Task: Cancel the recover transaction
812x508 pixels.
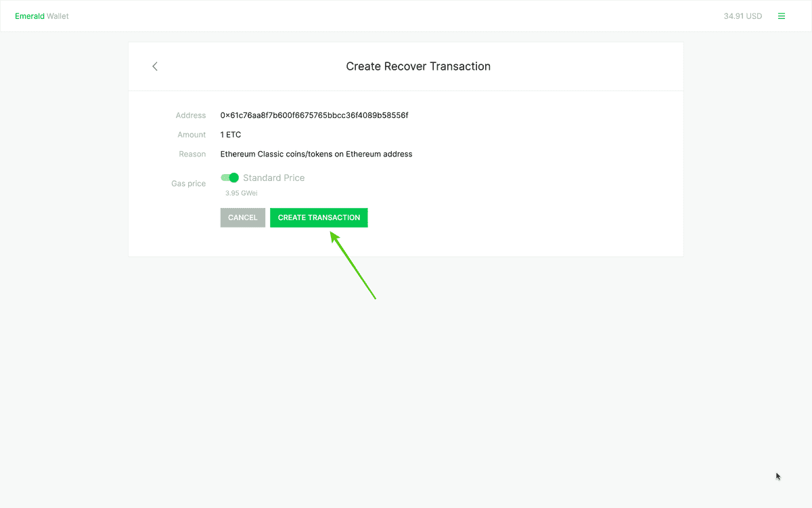Action: [243, 217]
